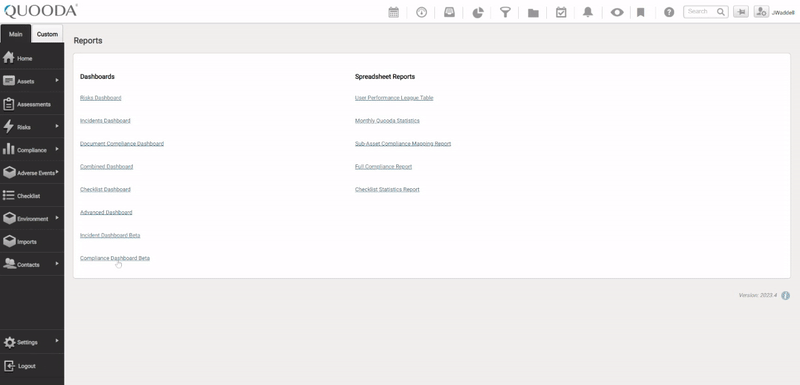
Task: Click the Risks lightning bolt icon
Action: click(9, 126)
